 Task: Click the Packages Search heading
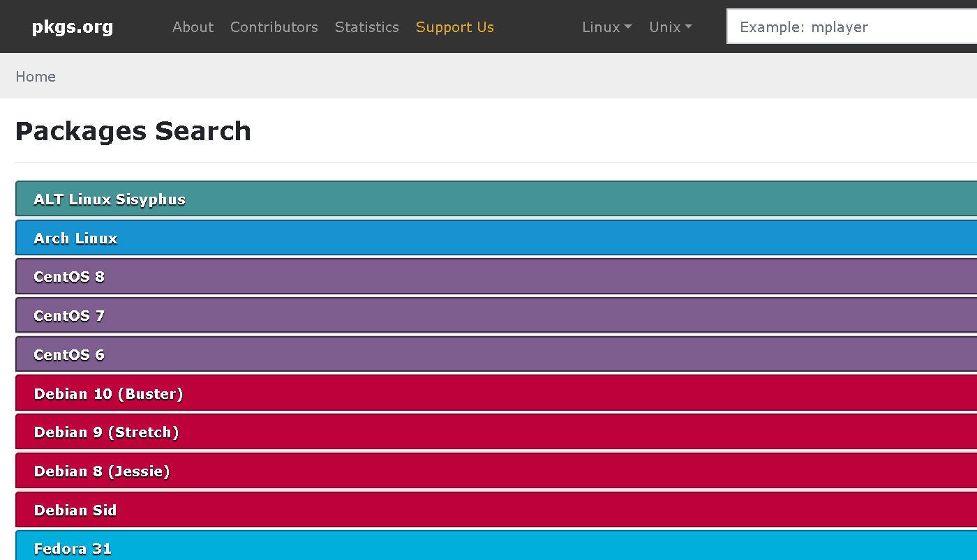(133, 131)
